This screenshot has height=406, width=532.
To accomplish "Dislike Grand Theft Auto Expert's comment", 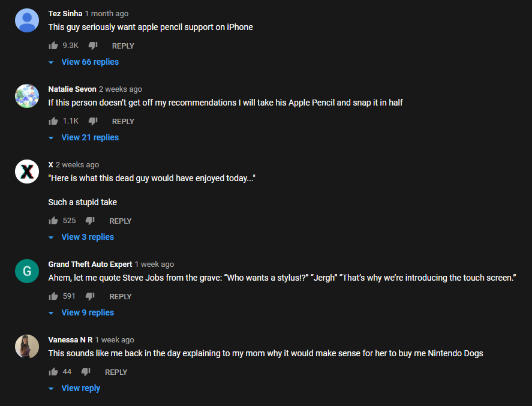I will pyautogui.click(x=90, y=296).
